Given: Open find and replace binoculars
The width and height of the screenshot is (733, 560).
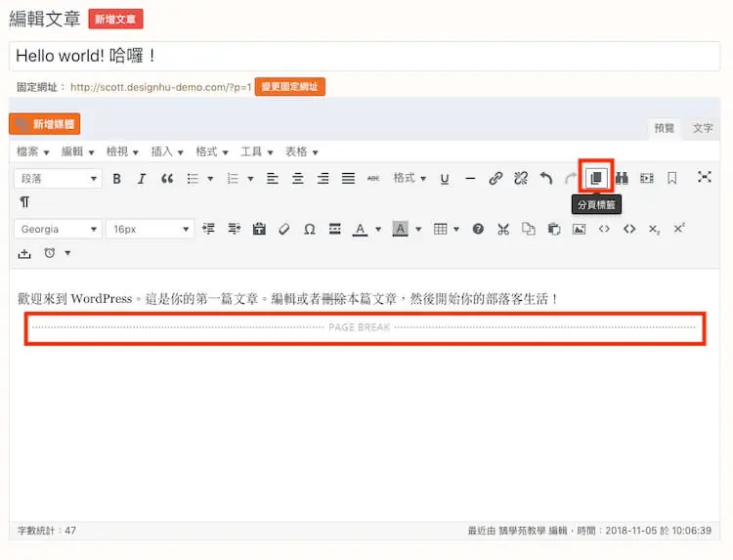Looking at the screenshot, I should pyautogui.click(x=622, y=178).
